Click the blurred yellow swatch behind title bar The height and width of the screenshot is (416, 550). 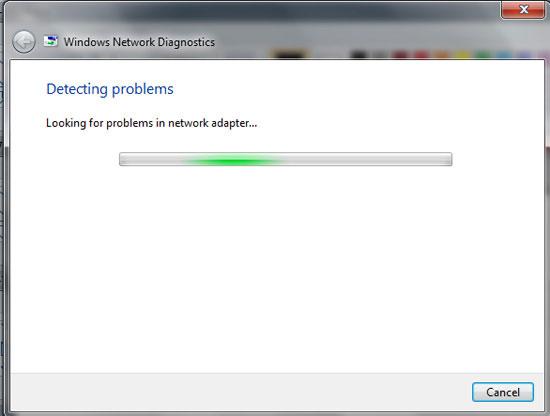click(462, 55)
